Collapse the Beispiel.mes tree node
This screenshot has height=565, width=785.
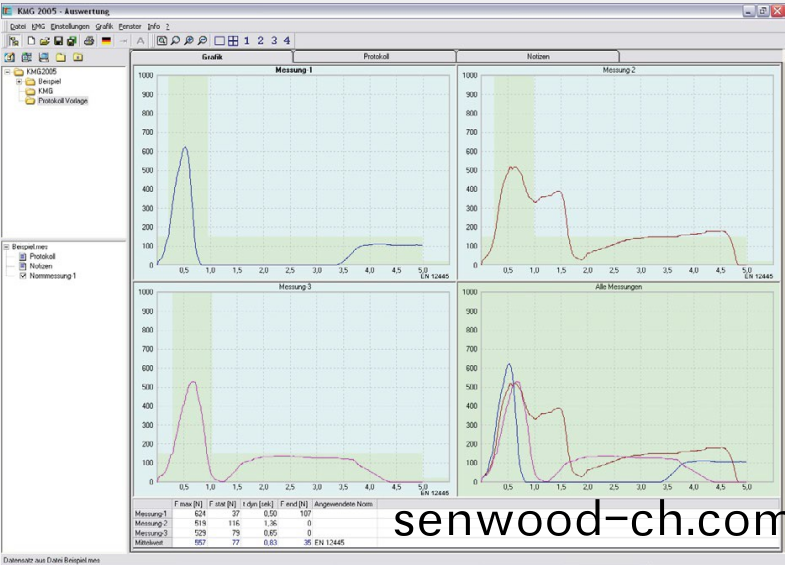click(6, 246)
